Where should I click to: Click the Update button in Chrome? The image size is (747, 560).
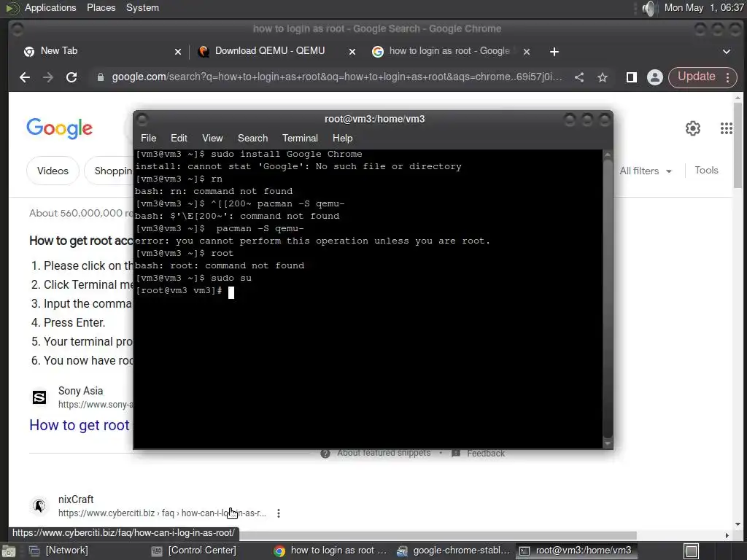point(697,77)
